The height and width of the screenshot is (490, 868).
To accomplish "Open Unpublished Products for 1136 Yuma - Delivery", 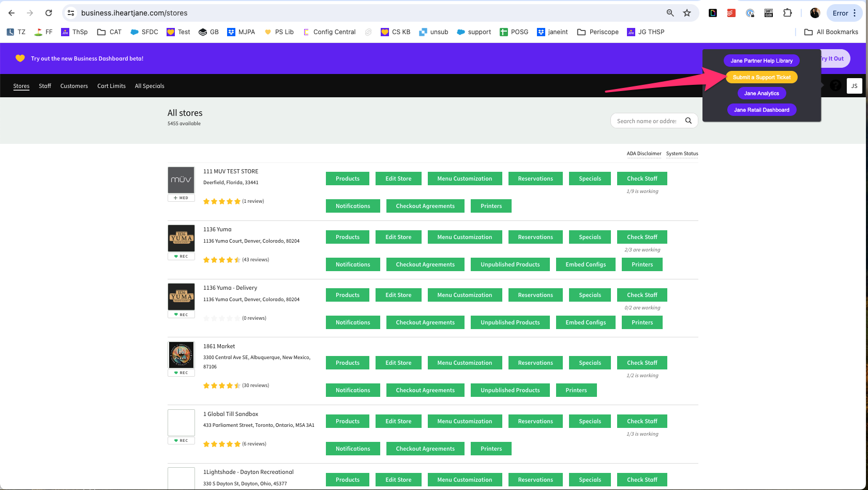I will tap(510, 322).
